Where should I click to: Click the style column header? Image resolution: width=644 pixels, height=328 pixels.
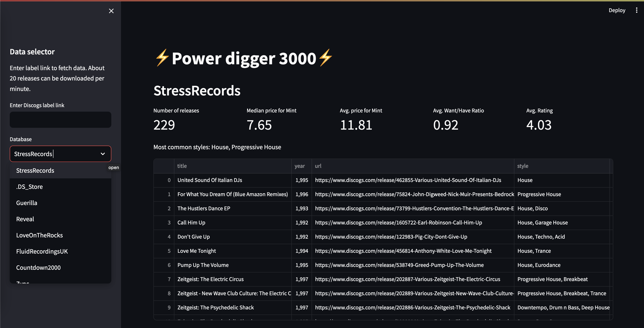tap(523, 166)
